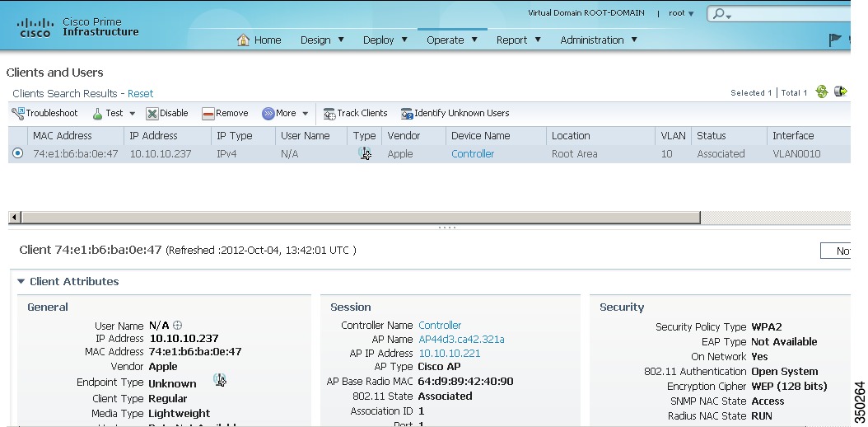Click the WEP (128 bits) cipher value
Image resolution: width=868 pixels, height=427 pixels.
(x=790, y=386)
